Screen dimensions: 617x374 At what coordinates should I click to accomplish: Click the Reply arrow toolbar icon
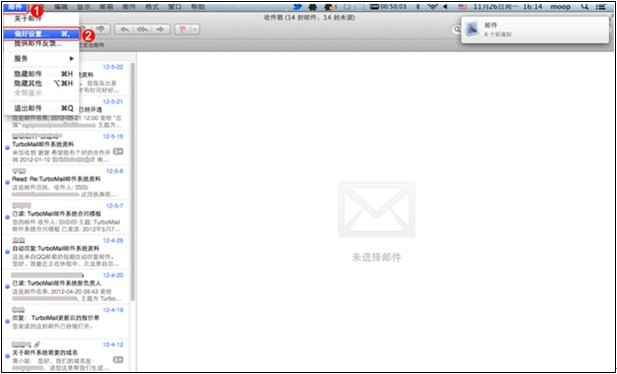pos(125,30)
